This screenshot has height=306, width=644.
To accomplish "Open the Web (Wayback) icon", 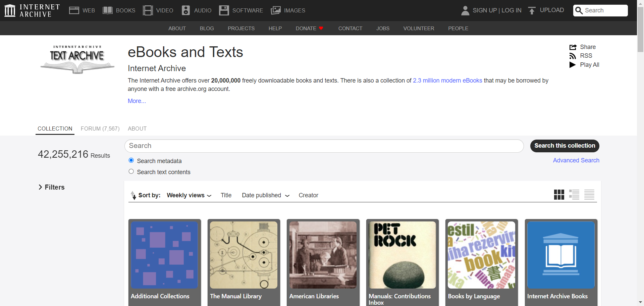I will (74, 10).
